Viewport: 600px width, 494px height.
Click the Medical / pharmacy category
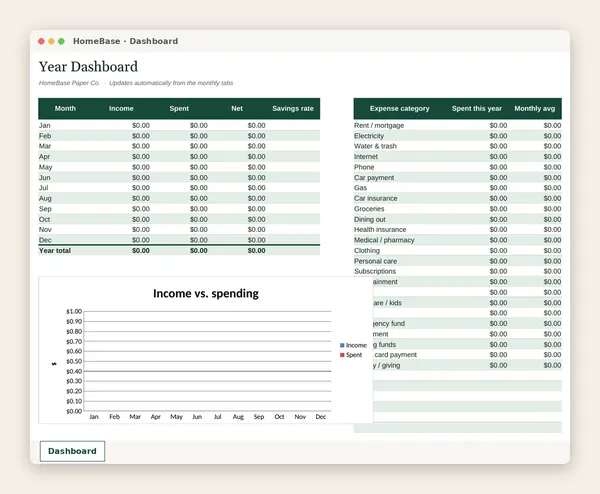[384, 240]
